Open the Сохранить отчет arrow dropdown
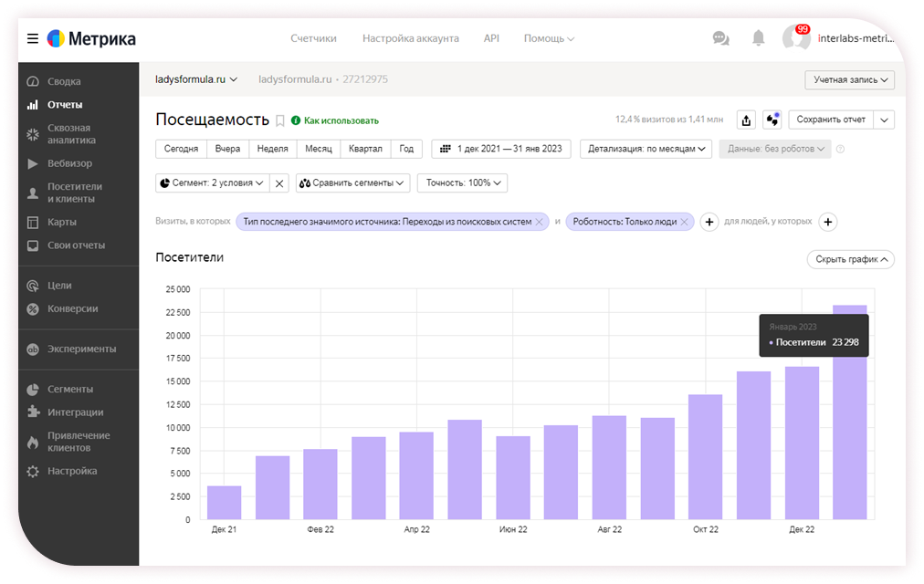The image size is (924, 584). coord(884,120)
